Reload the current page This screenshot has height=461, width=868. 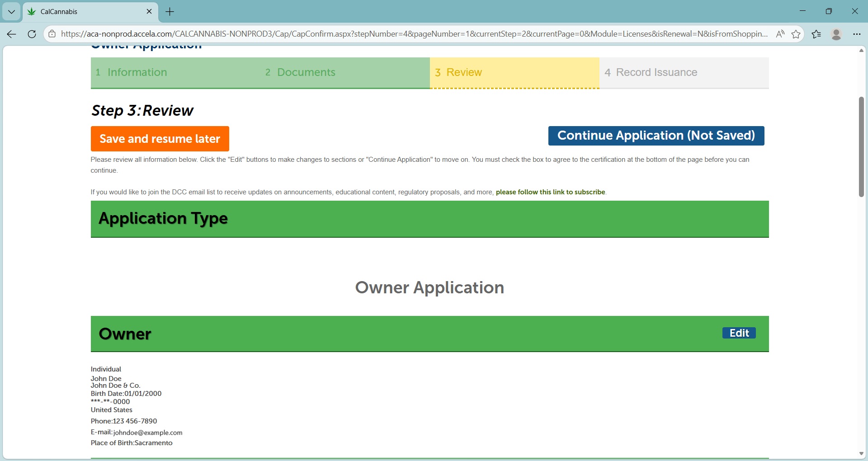[x=32, y=34]
